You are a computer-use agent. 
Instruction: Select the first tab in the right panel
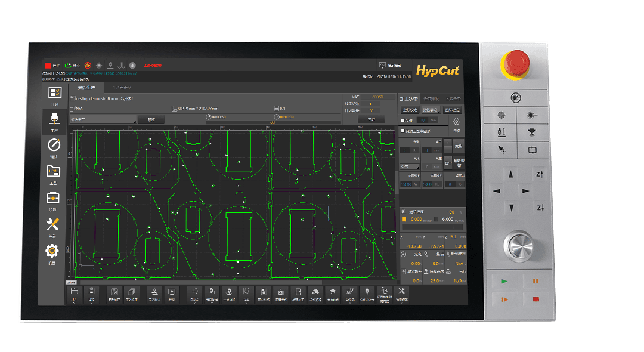point(408,98)
